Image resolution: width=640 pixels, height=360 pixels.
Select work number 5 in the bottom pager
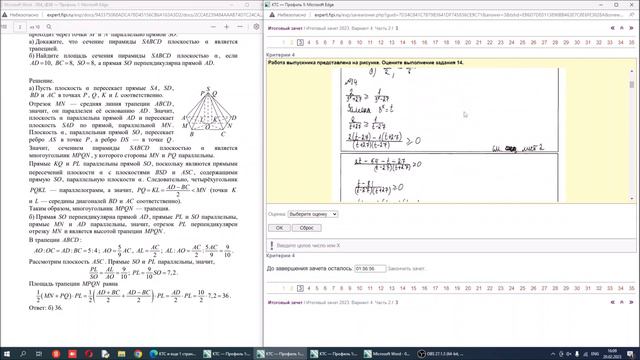(317, 288)
